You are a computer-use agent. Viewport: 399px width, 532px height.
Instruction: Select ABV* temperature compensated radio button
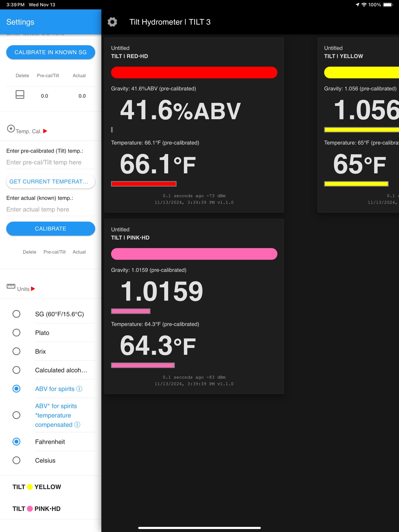(16, 415)
